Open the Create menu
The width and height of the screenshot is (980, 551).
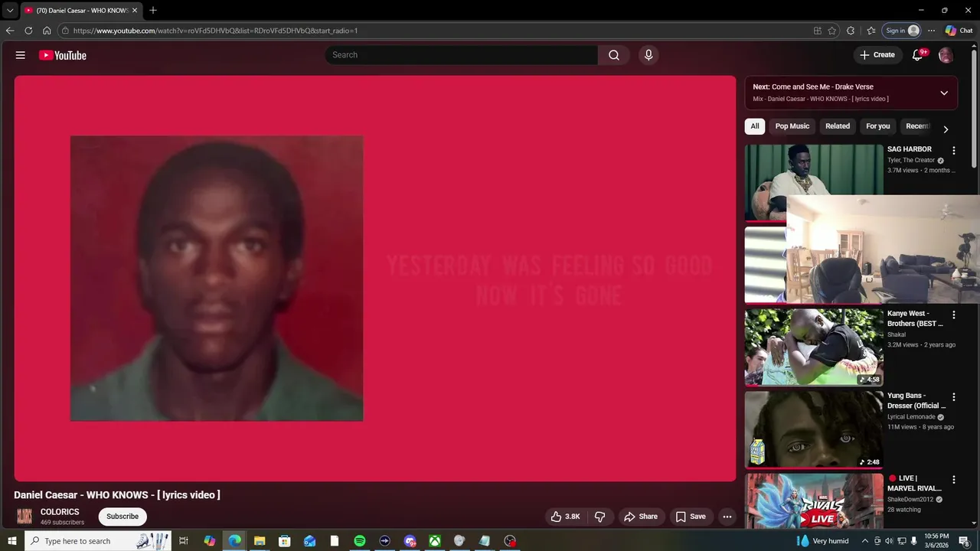(x=877, y=55)
